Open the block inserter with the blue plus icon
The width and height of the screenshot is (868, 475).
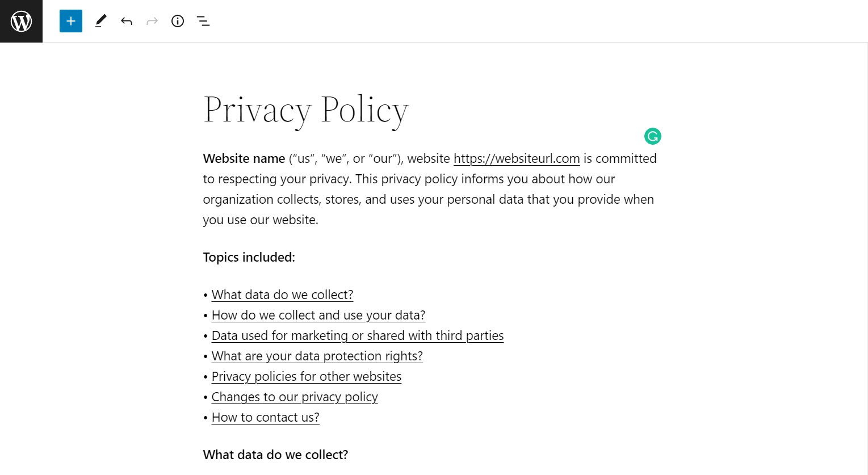[x=70, y=21]
